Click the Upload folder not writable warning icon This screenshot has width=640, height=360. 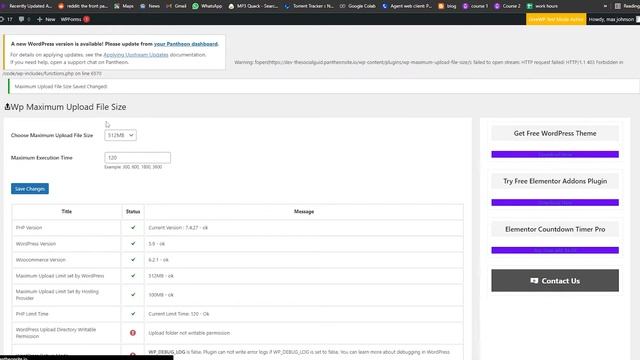[133, 333]
